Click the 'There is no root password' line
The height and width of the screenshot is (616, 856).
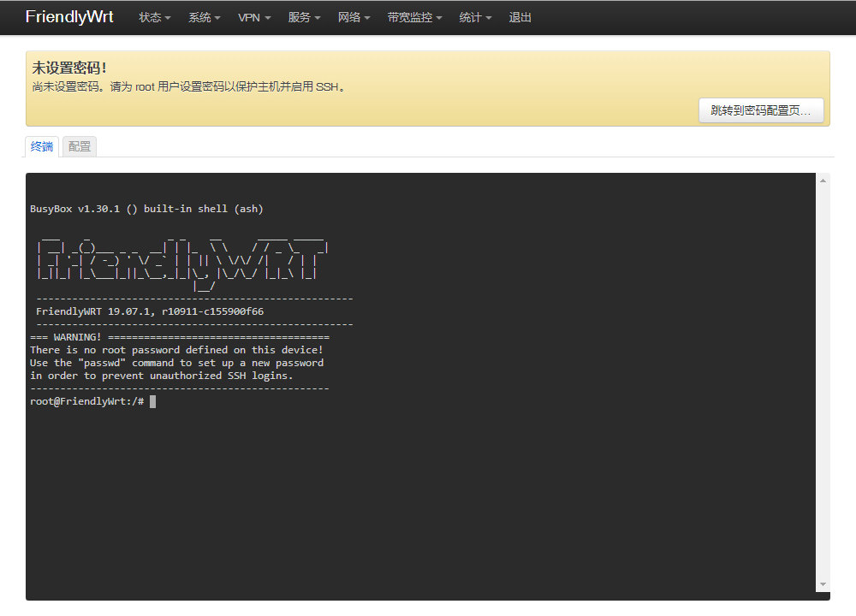(176, 350)
